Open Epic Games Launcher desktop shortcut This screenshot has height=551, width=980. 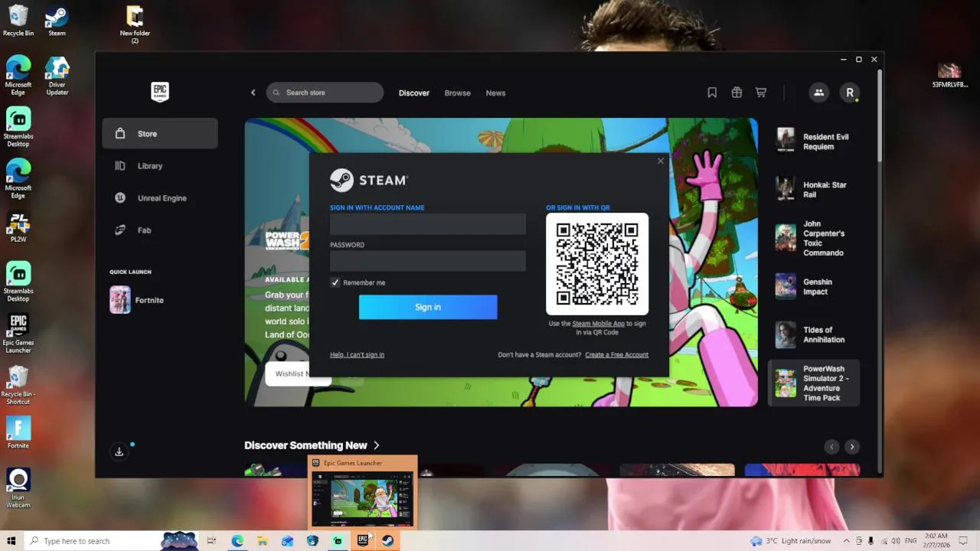pyautogui.click(x=18, y=333)
